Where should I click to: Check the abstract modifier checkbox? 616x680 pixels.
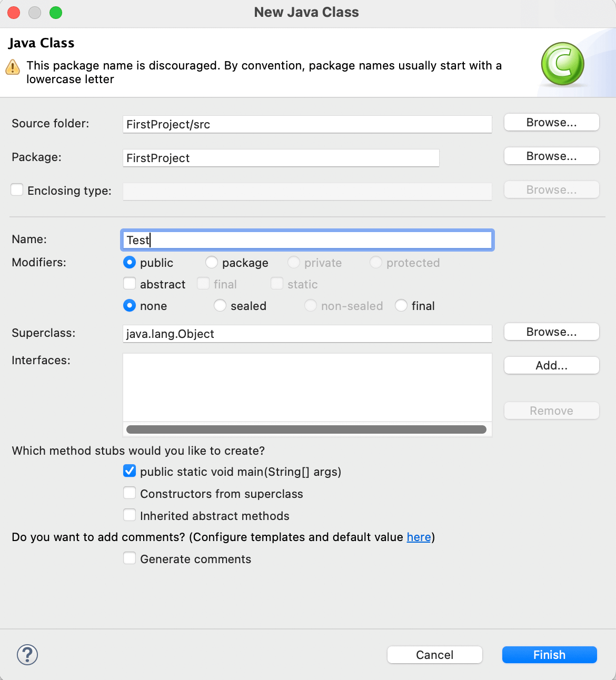pos(130,284)
